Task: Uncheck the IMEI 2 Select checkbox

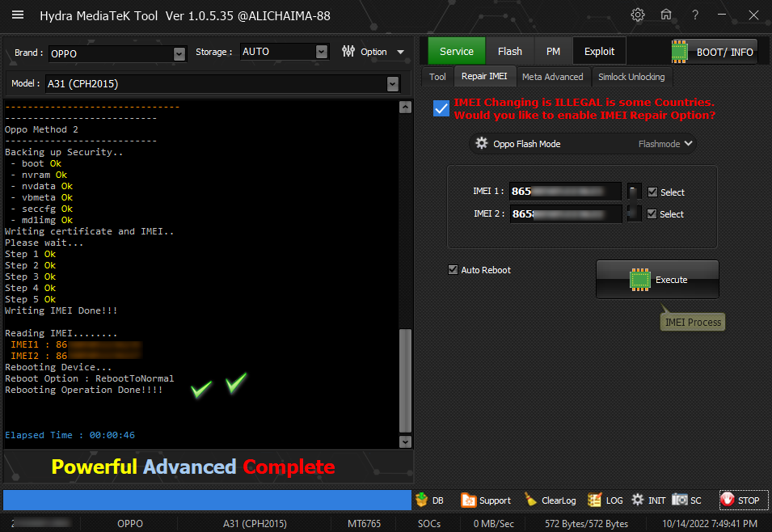Action: [652, 213]
